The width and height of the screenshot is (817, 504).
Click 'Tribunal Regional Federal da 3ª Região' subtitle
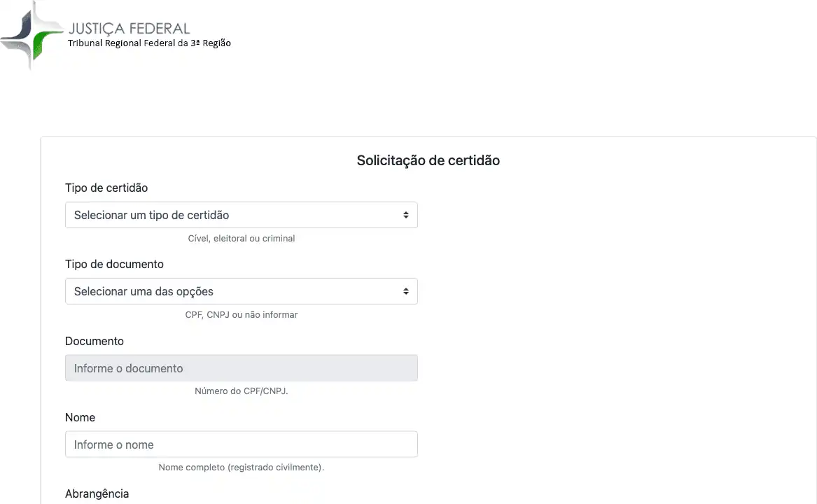149,43
